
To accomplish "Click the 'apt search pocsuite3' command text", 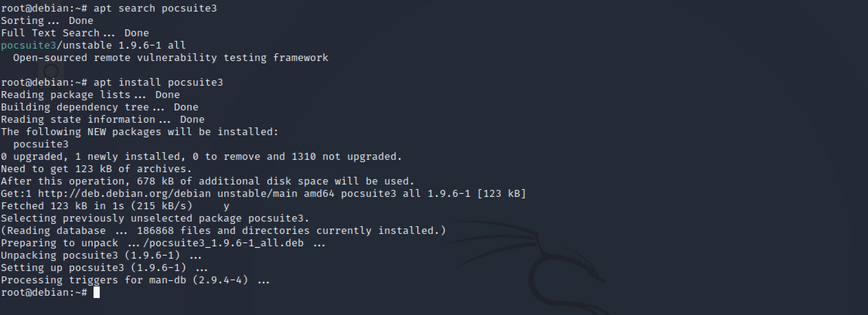I will (155, 8).
